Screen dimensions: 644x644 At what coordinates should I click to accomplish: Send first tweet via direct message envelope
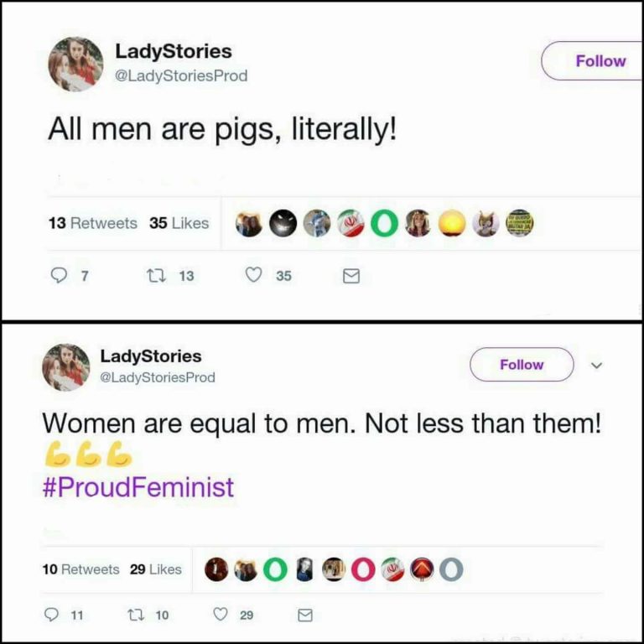[352, 276]
